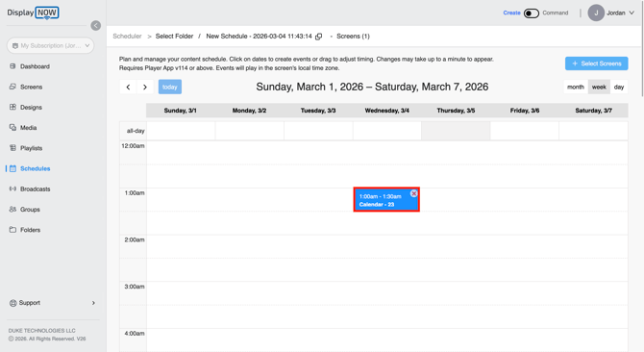Go to next week with right arrow

click(145, 87)
